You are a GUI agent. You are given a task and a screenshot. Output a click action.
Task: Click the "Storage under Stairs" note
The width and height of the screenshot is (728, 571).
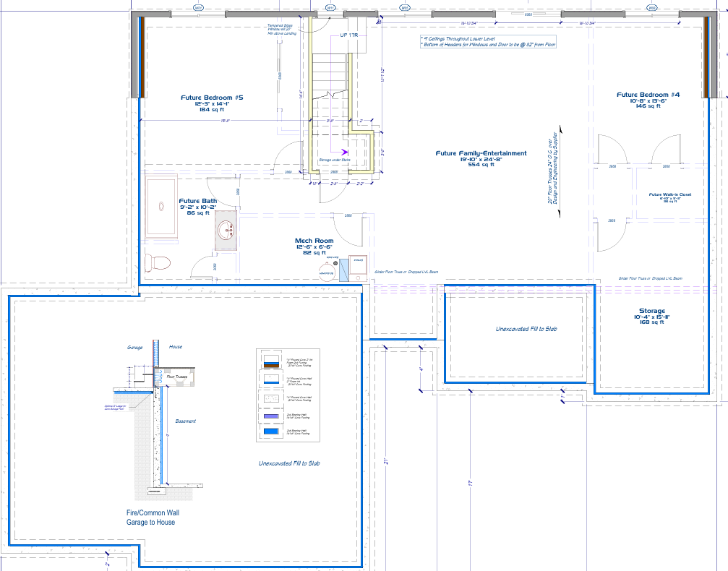click(x=334, y=160)
